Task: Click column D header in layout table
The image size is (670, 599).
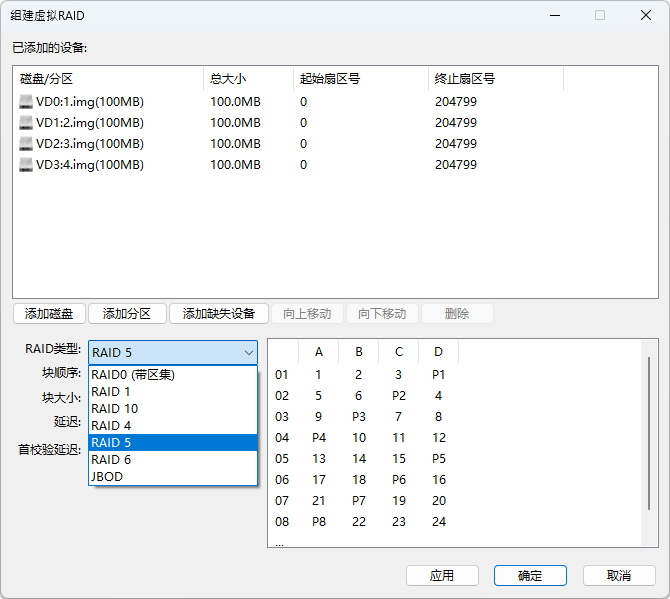Action: (439, 352)
